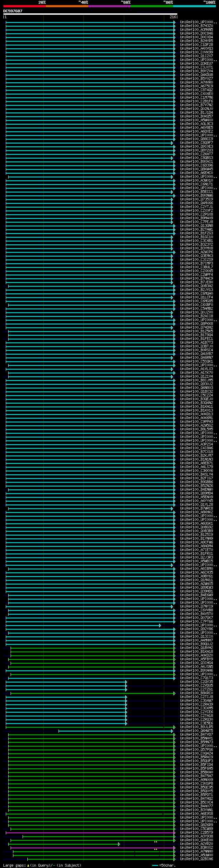219x868 pixels.
Task: Select hit label UniRef100_A9N009
Action: click(196, 780)
